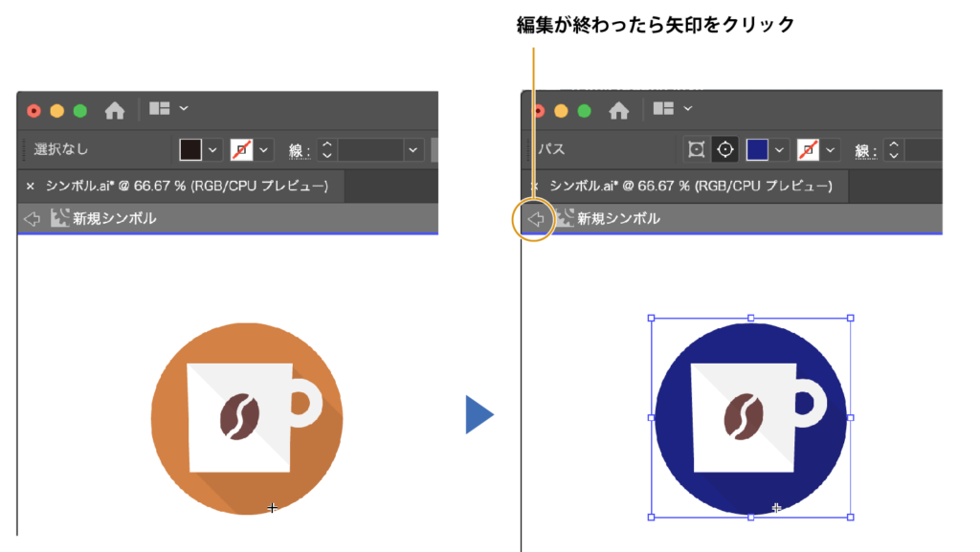Open stroke weight dropdown in left window

coord(412,150)
